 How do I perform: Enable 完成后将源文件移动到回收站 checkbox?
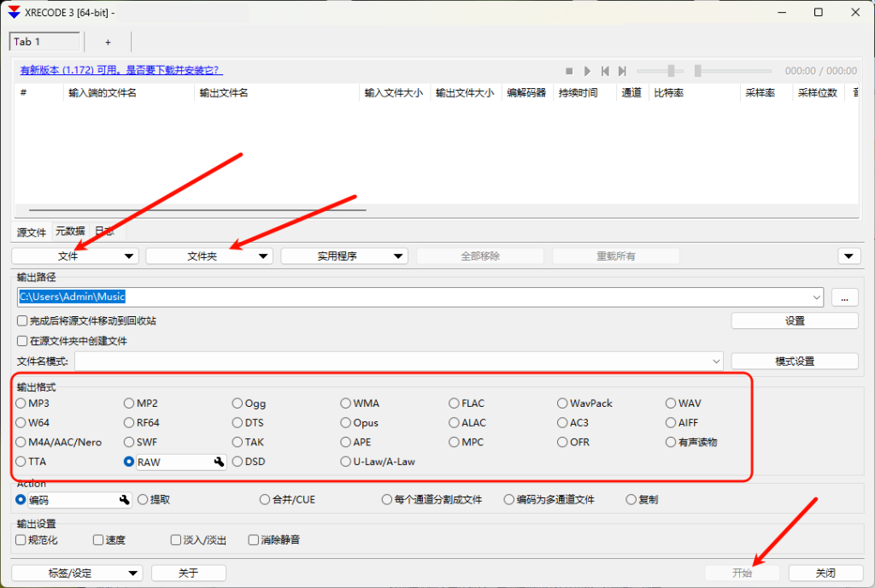pos(22,321)
